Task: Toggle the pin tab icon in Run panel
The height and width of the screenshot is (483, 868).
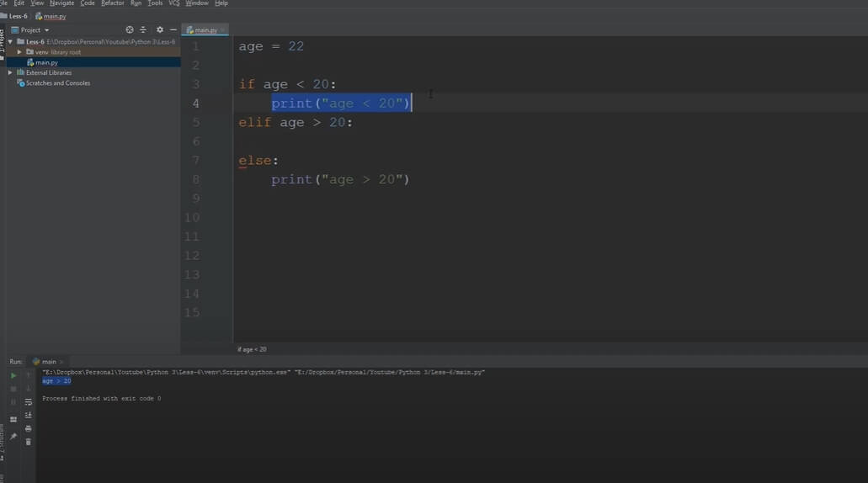Action: [13, 437]
